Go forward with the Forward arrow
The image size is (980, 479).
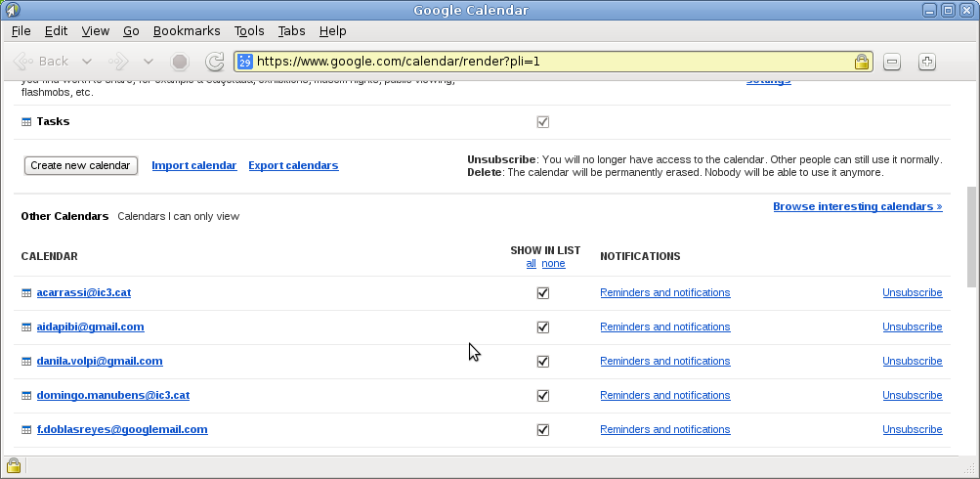click(x=119, y=62)
